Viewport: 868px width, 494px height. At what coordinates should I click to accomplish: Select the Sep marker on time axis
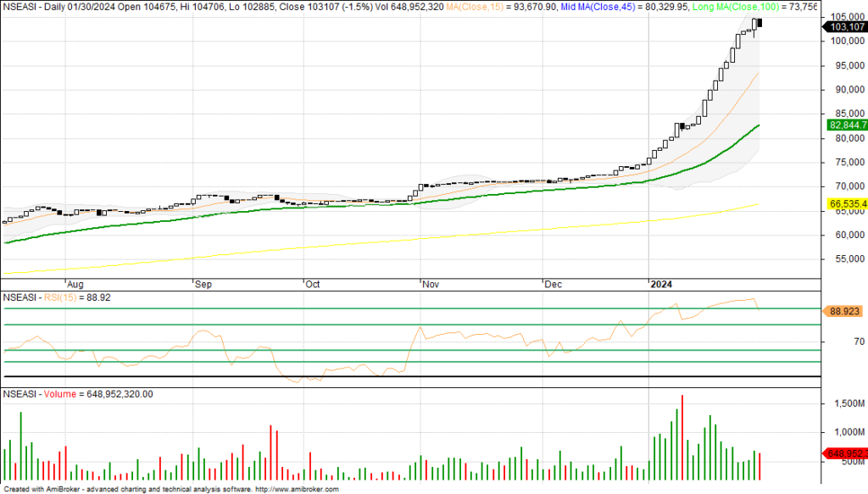203,286
